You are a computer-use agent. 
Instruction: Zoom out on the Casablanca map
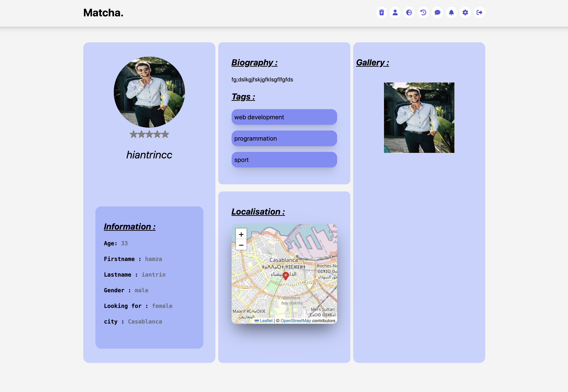pos(241,245)
